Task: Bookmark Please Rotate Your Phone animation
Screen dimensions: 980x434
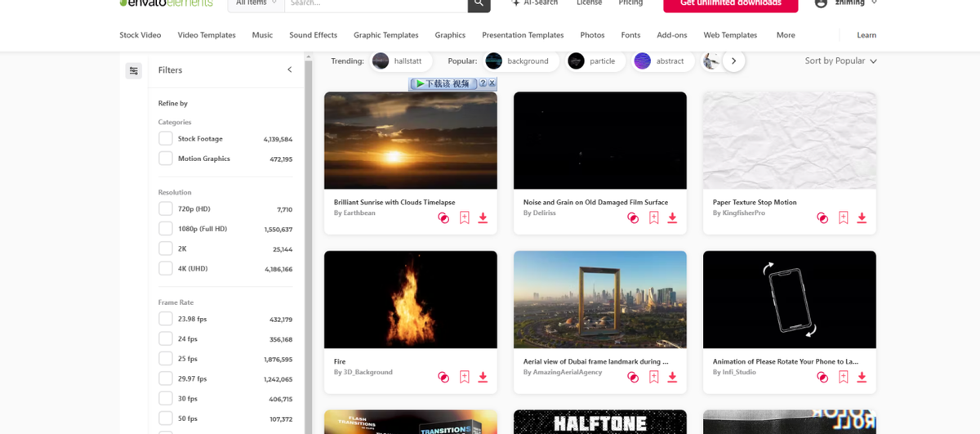Action: [x=843, y=377]
